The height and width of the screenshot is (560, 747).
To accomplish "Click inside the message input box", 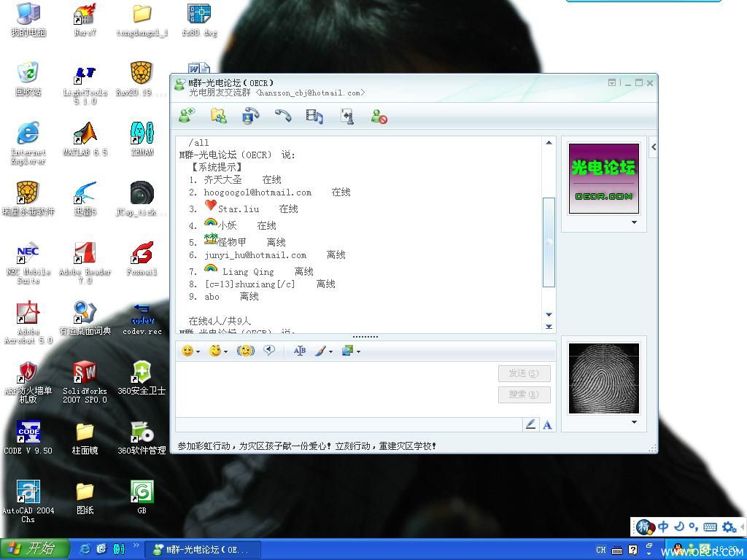I will pos(336,389).
